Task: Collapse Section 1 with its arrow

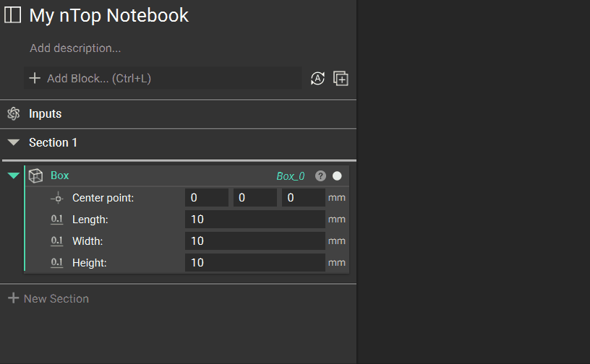Action: coord(14,142)
